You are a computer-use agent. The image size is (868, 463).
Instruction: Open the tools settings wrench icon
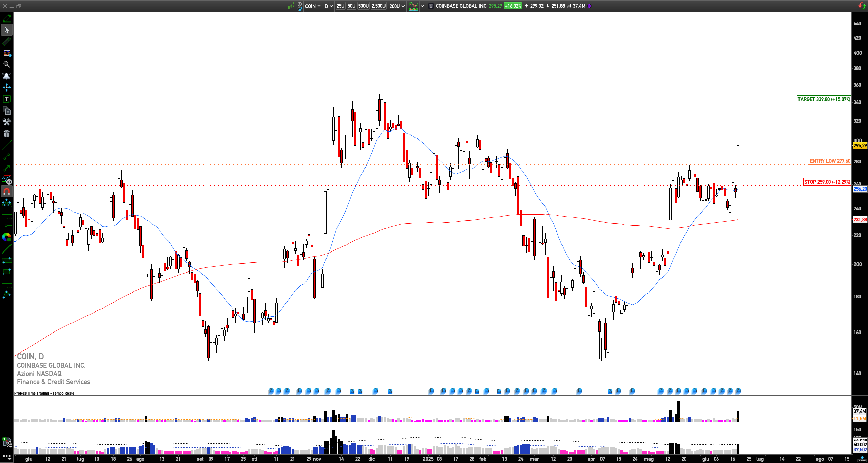(x=6, y=122)
